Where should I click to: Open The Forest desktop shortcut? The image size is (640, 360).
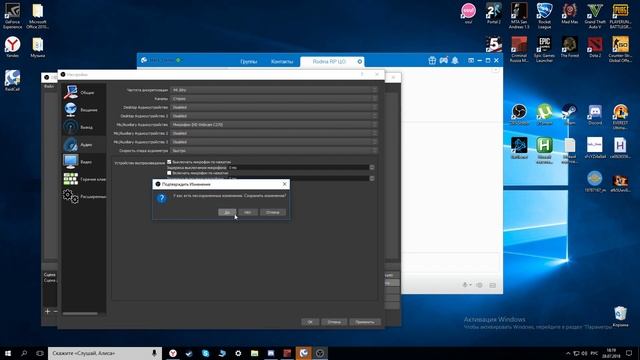pyautogui.click(x=570, y=47)
